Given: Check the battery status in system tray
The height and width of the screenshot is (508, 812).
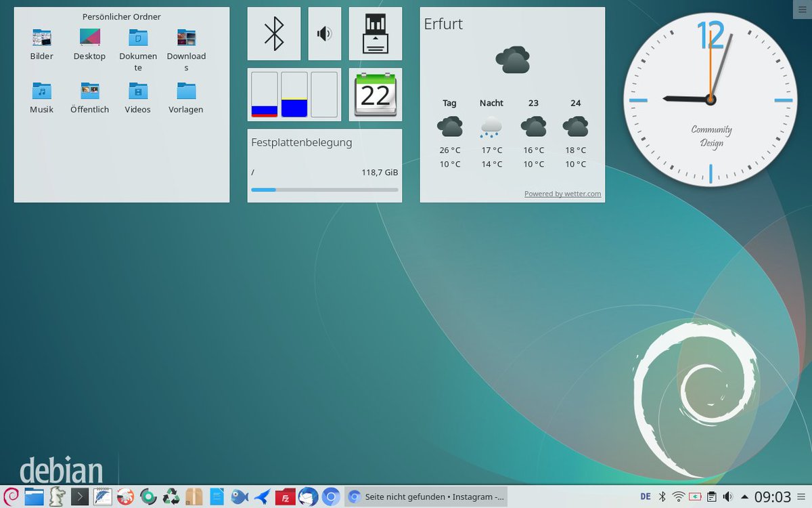Looking at the screenshot, I should (x=696, y=496).
